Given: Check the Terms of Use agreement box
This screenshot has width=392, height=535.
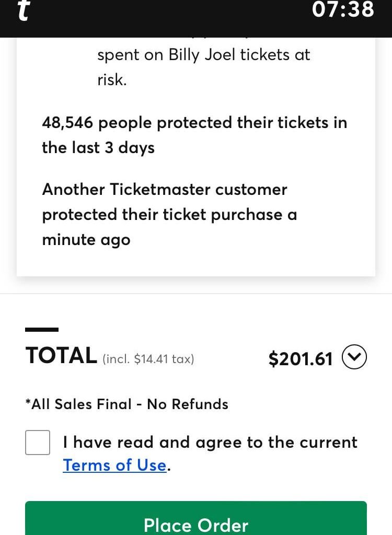Looking at the screenshot, I should 38,443.
